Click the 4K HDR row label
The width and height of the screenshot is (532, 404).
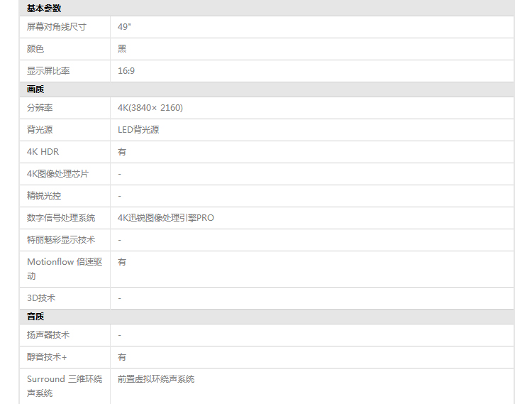pyautogui.click(x=43, y=152)
